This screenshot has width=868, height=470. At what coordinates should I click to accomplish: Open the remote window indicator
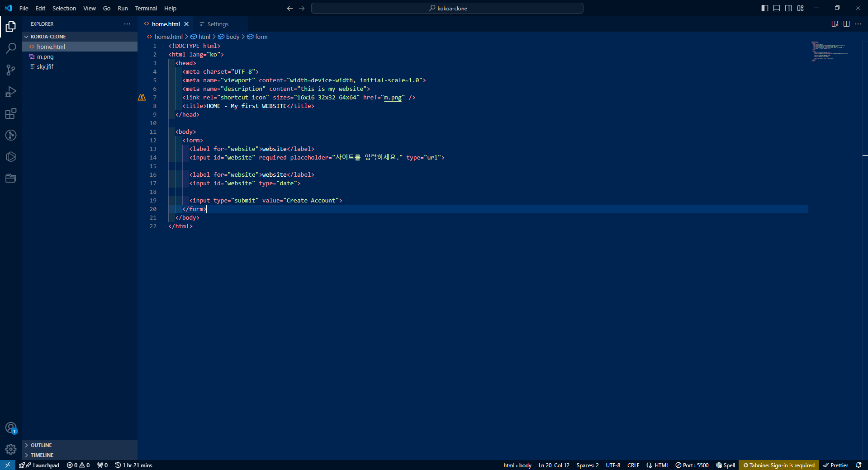pyautogui.click(x=8, y=465)
